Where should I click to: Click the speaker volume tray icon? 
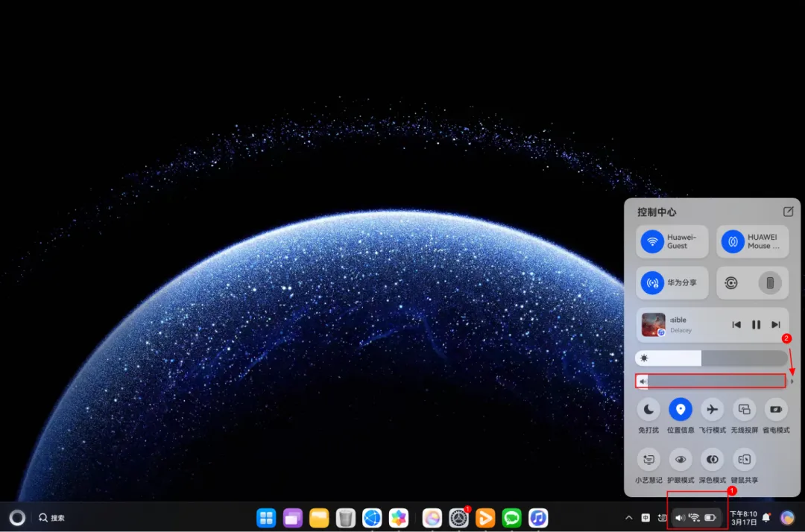[680, 518]
